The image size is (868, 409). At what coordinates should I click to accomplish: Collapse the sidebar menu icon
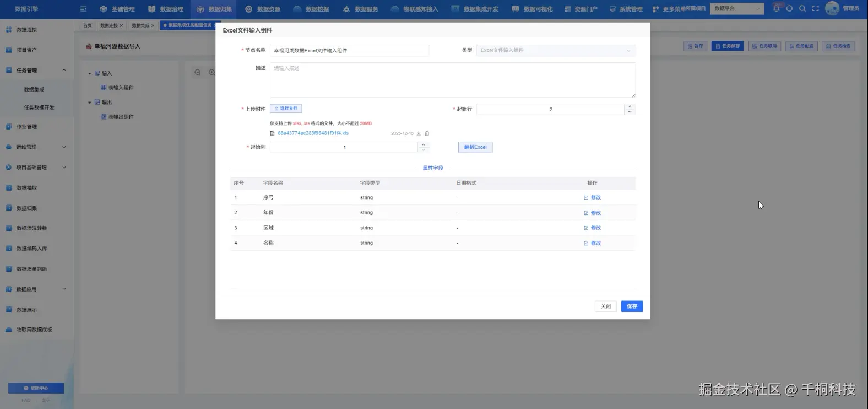pos(83,9)
